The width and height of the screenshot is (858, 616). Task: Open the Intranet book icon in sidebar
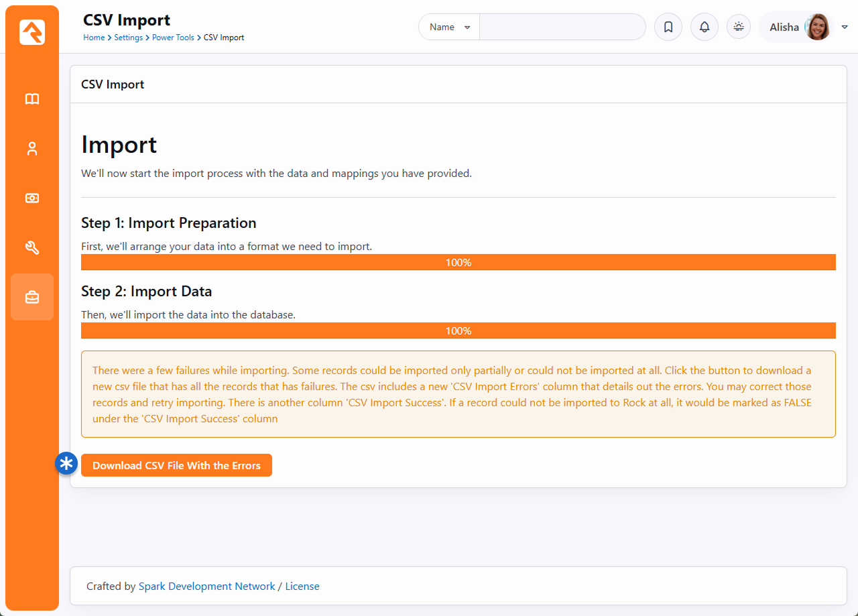32,99
